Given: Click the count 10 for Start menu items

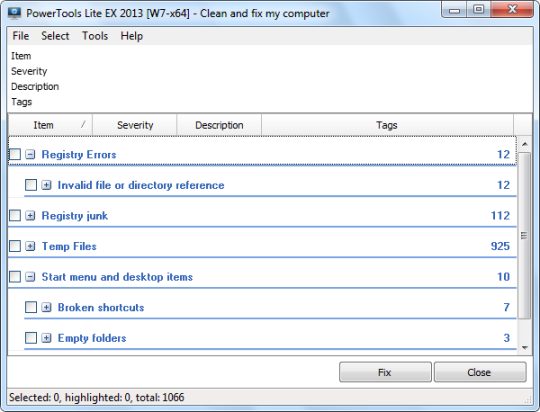Looking at the screenshot, I should (503, 277).
